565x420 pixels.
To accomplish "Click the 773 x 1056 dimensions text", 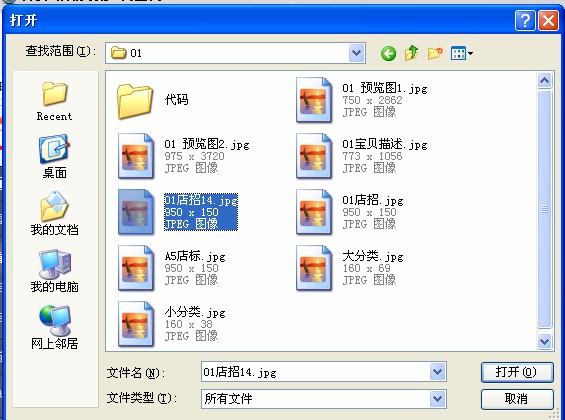I will [x=372, y=156].
